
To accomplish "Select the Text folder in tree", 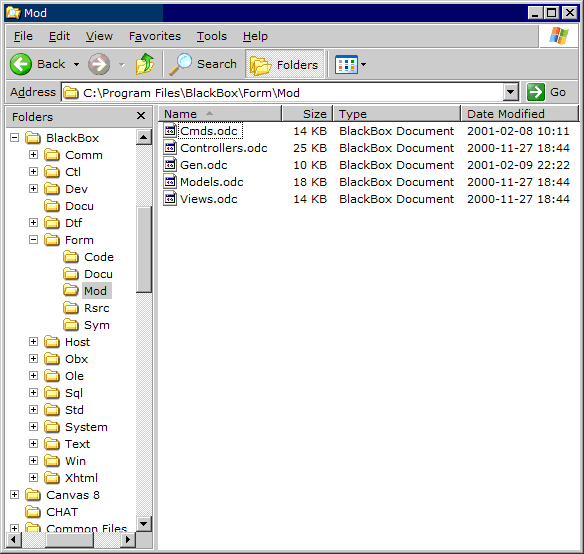I will coord(77,444).
